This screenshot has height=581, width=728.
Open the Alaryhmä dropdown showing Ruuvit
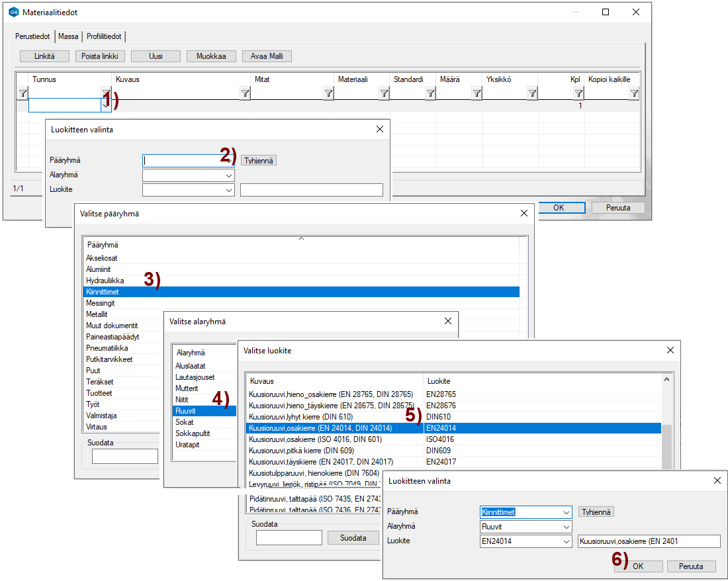[566, 527]
